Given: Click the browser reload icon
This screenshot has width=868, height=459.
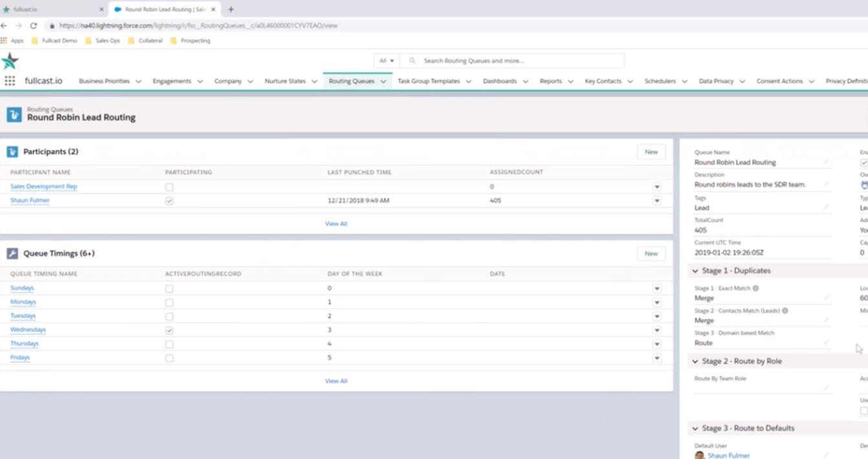Looking at the screenshot, I should click(x=34, y=26).
